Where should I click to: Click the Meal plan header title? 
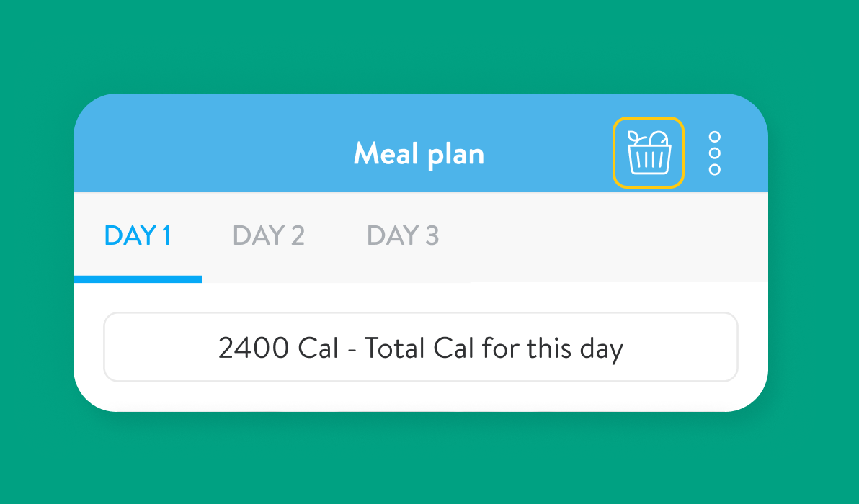(419, 153)
